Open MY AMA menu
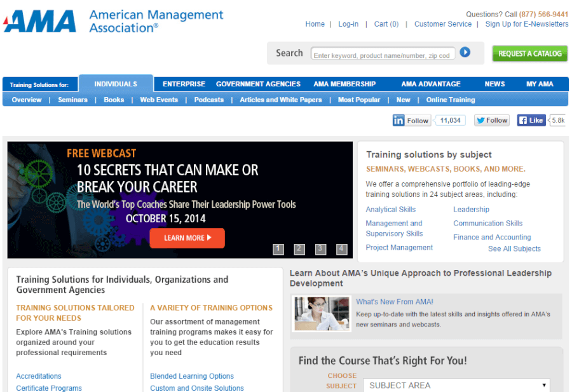This screenshot has height=392, width=572. (540, 84)
